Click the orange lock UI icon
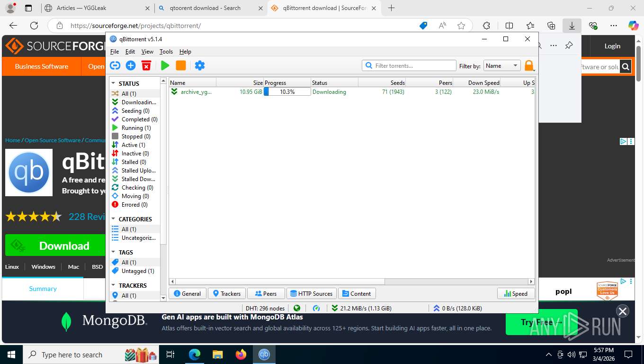Screen dimensions: 644x364 click(529, 66)
